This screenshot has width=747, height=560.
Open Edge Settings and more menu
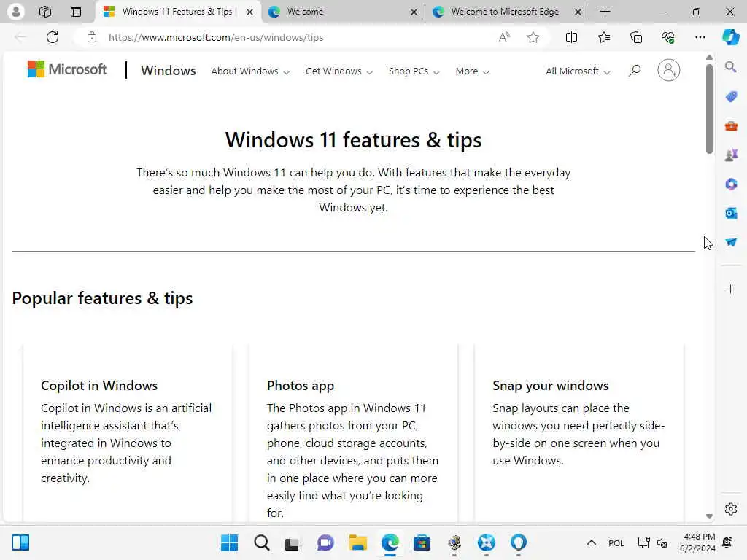click(x=700, y=37)
